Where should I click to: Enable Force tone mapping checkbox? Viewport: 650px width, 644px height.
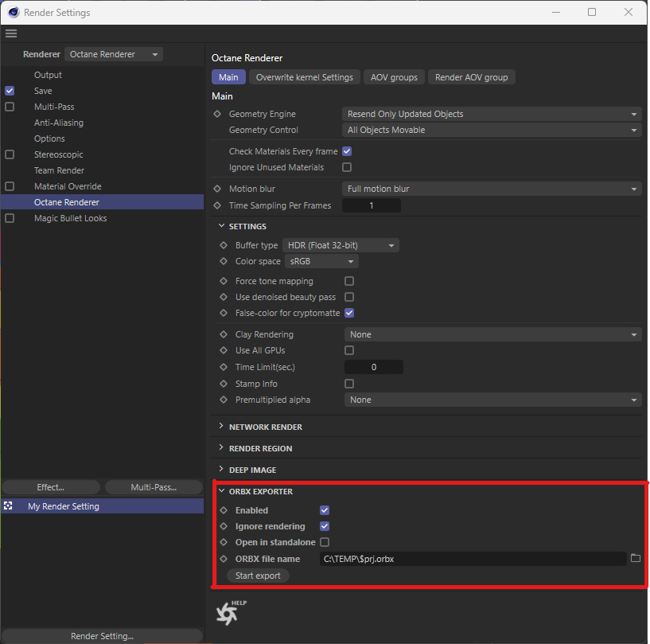(349, 281)
